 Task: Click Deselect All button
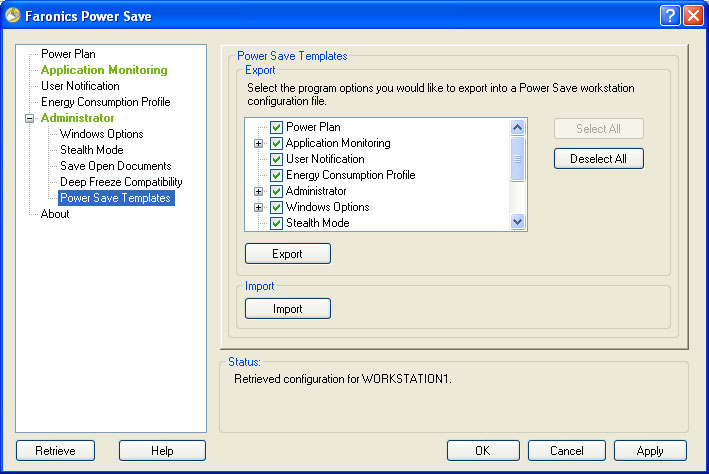click(x=599, y=158)
